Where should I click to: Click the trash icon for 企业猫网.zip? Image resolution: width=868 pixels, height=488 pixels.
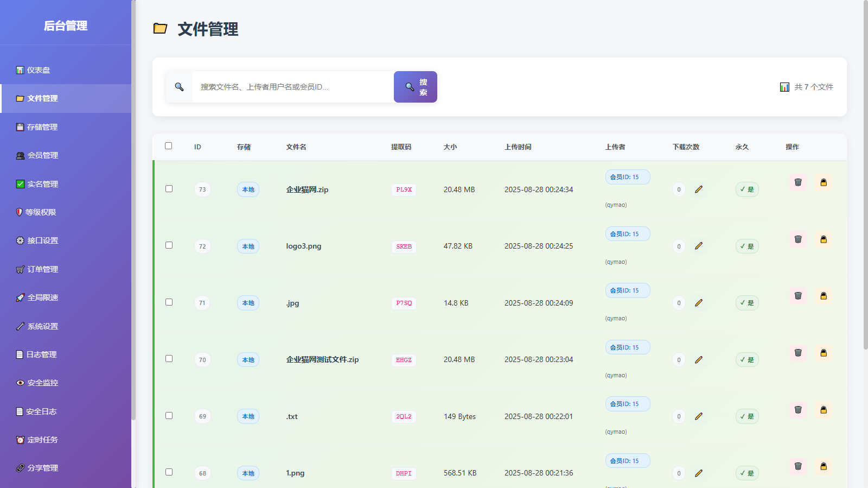(798, 182)
